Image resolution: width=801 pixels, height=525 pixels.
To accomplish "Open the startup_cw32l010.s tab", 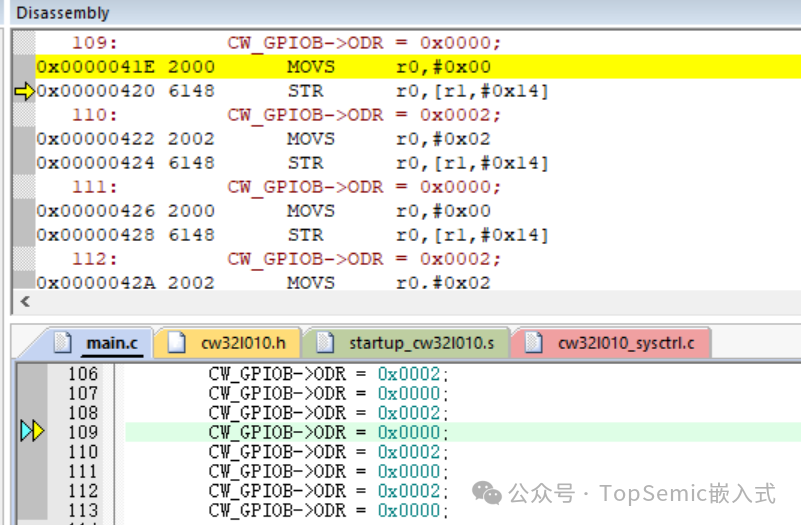I will click(406, 343).
